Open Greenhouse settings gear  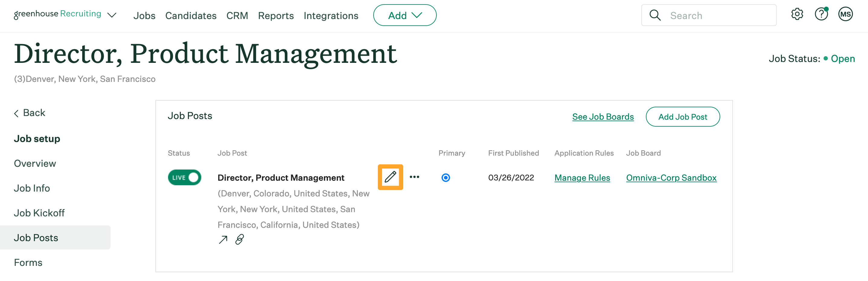click(797, 14)
